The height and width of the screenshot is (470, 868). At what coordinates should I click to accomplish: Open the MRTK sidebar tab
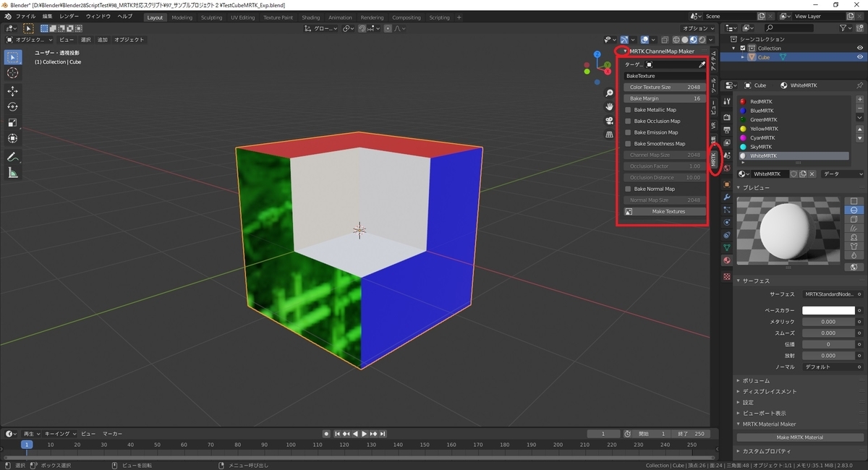[713, 159]
